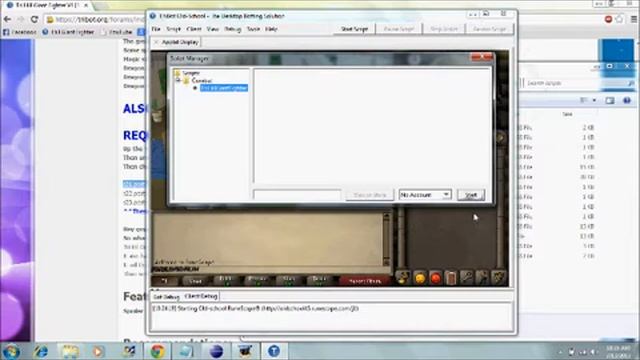
Task: Click the Random Script button
Action: click(x=489, y=29)
